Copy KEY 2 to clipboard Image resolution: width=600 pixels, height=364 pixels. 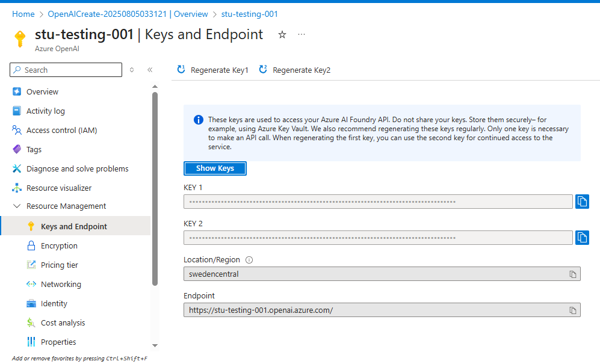582,238
